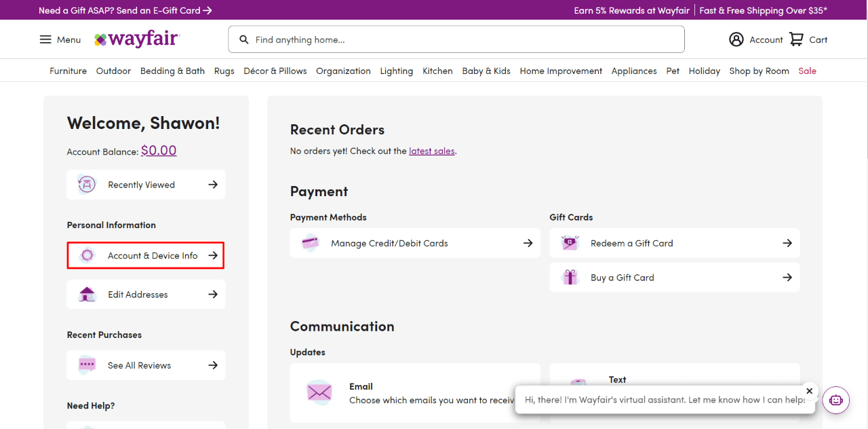Click the arrow next to Account & Device Info
Viewport: 868px width, 429px height.
click(x=213, y=255)
